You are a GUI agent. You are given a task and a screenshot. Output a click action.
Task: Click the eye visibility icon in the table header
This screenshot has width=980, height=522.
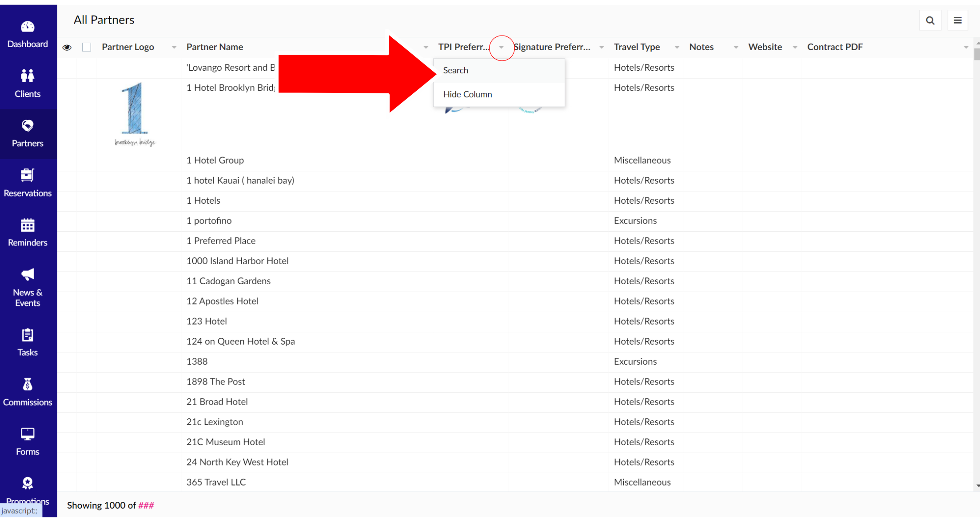coord(67,47)
